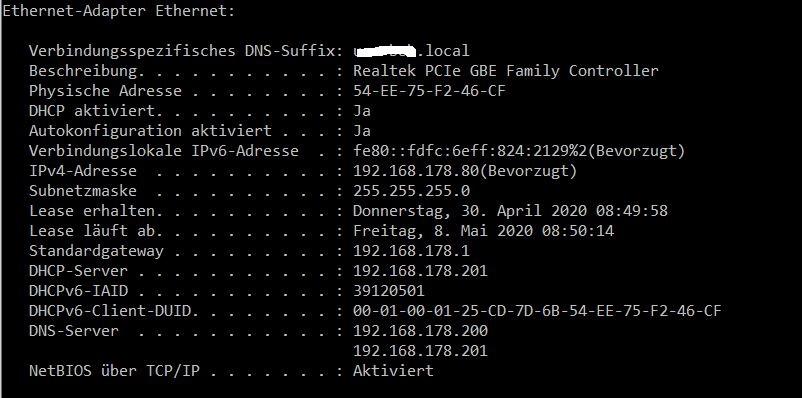802x398 pixels.
Task: Click the 'Aktiviert' NetBIOS status
Action: click(393, 370)
